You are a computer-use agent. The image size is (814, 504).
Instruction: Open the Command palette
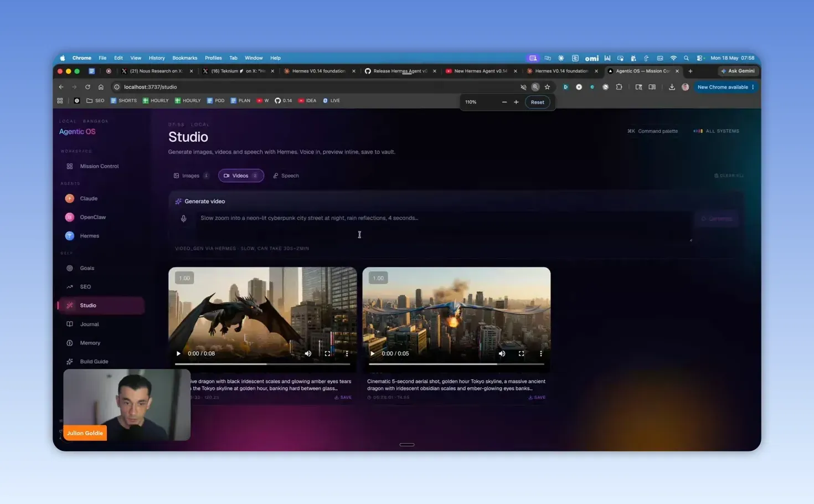pyautogui.click(x=652, y=131)
